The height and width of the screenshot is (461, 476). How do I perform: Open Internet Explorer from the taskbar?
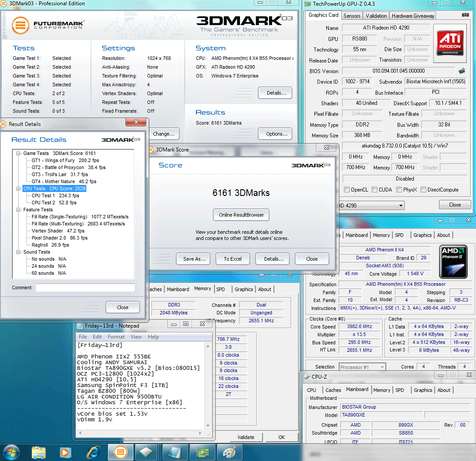(x=93, y=453)
